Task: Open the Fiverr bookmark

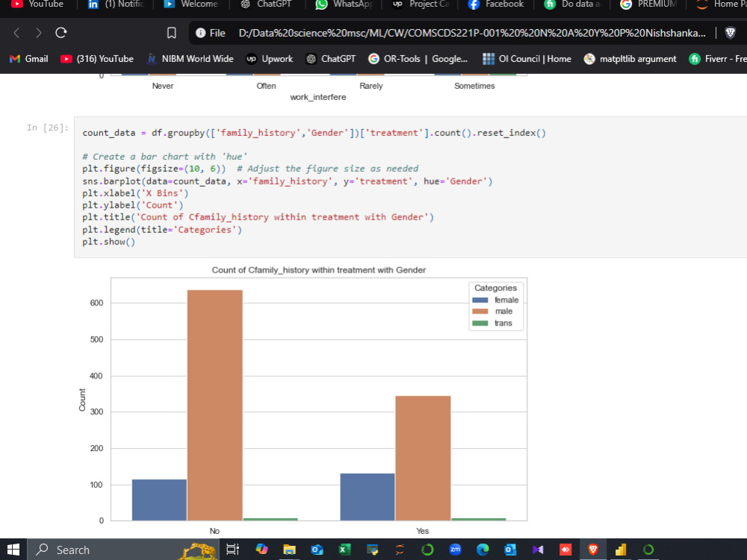Action: (x=717, y=59)
